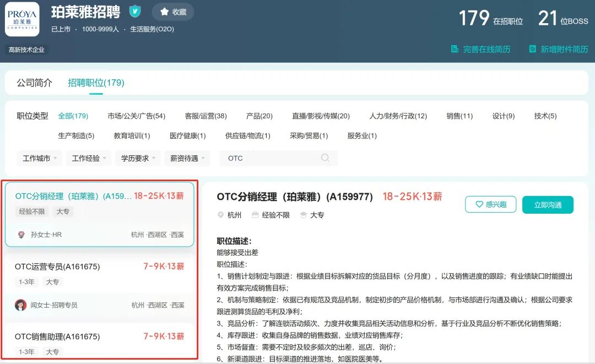Filter by 采购/贸易(1)

[309, 135]
